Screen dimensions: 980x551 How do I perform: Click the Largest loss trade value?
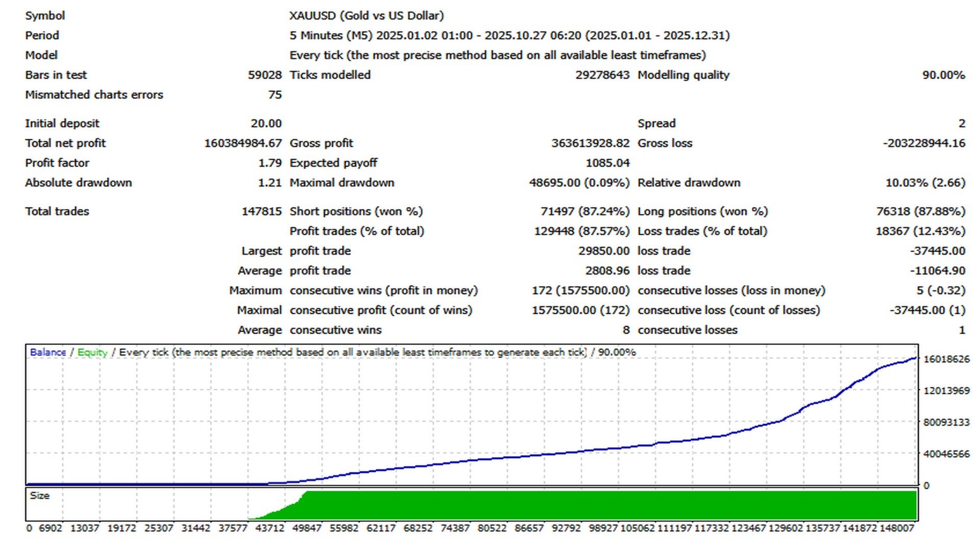point(937,251)
